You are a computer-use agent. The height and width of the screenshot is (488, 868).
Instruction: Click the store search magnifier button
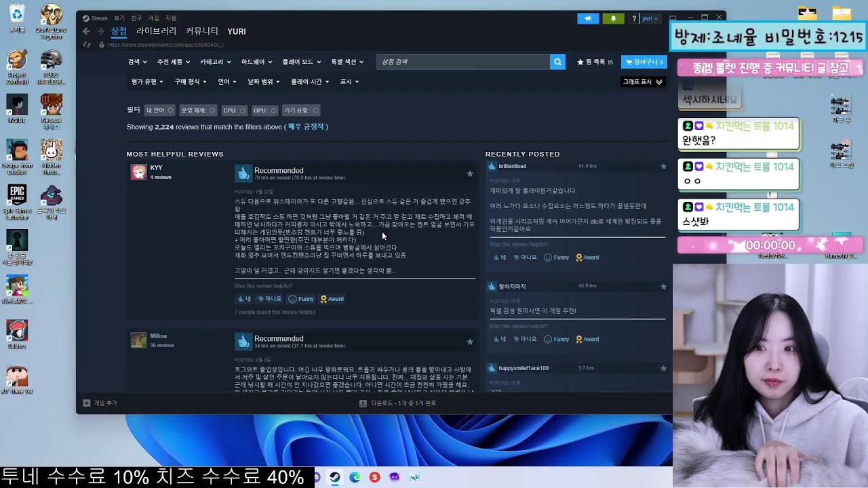pyautogui.click(x=557, y=62)
